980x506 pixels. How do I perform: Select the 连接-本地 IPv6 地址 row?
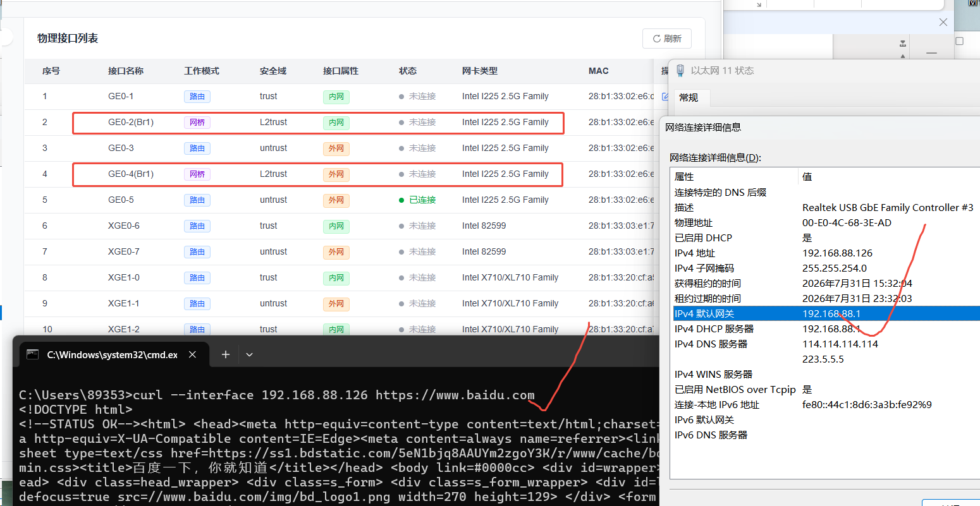[x=825, y=405]
